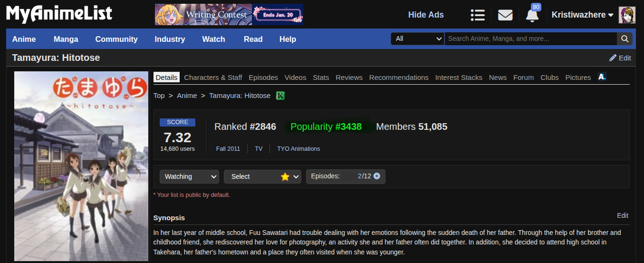The height and width of the screenshot is (263, 644).
Task: Open the Tamayura cover poster image
Action: coord(81,166)
